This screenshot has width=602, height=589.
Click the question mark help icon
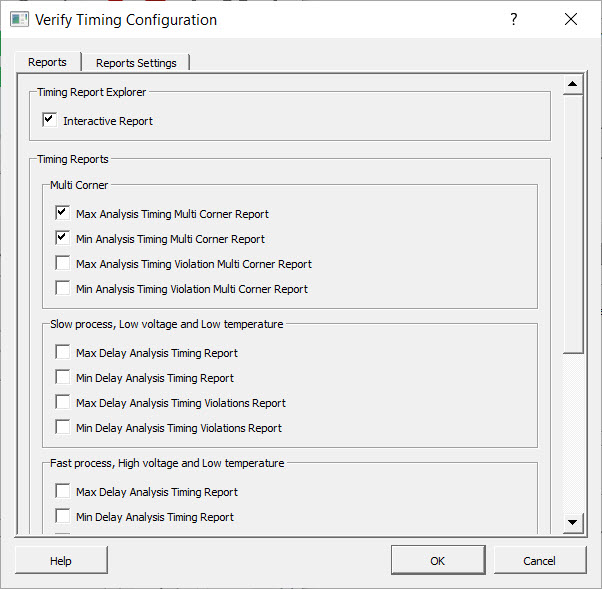pyautogui.click(x=513, y=20)
